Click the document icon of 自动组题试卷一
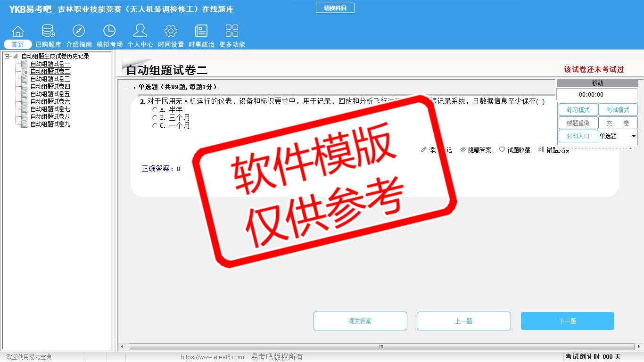The image size is (644, 362). (25, 64)
